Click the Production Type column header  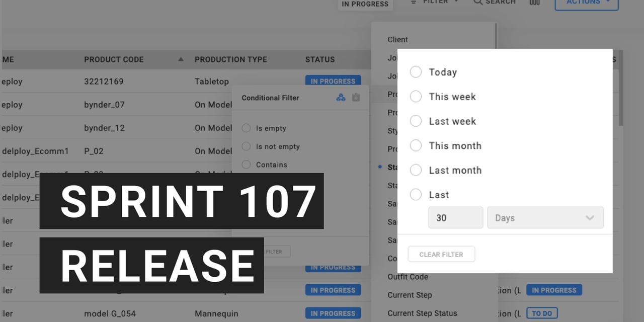(x=230, y=59)
